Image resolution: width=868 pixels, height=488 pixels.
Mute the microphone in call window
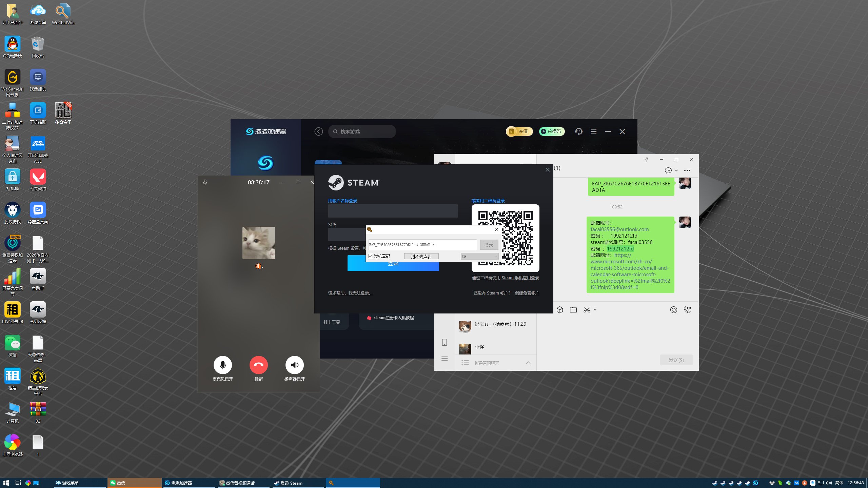[222, 365]
